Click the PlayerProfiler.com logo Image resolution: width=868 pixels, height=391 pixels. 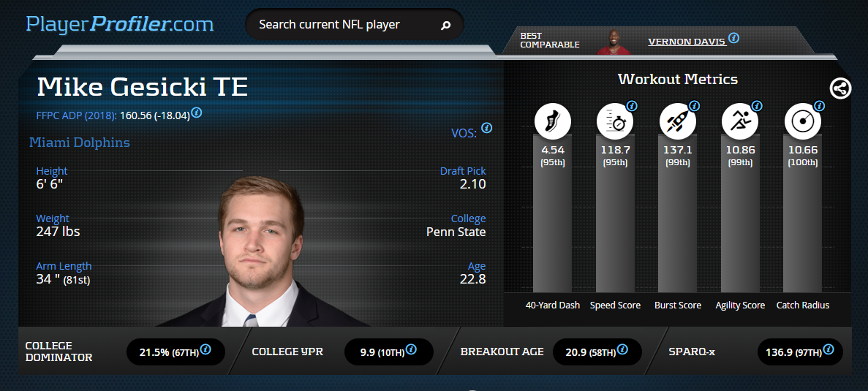point(120,24)
